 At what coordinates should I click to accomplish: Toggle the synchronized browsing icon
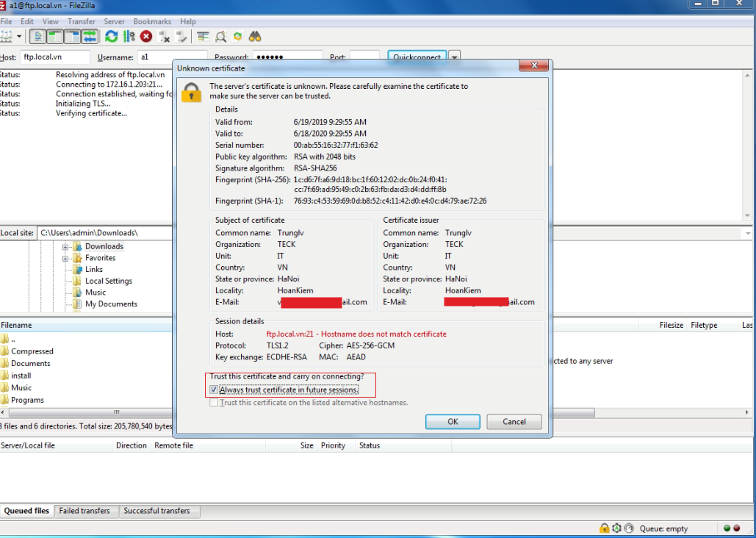pyautogui.click(x=238, y=37)
